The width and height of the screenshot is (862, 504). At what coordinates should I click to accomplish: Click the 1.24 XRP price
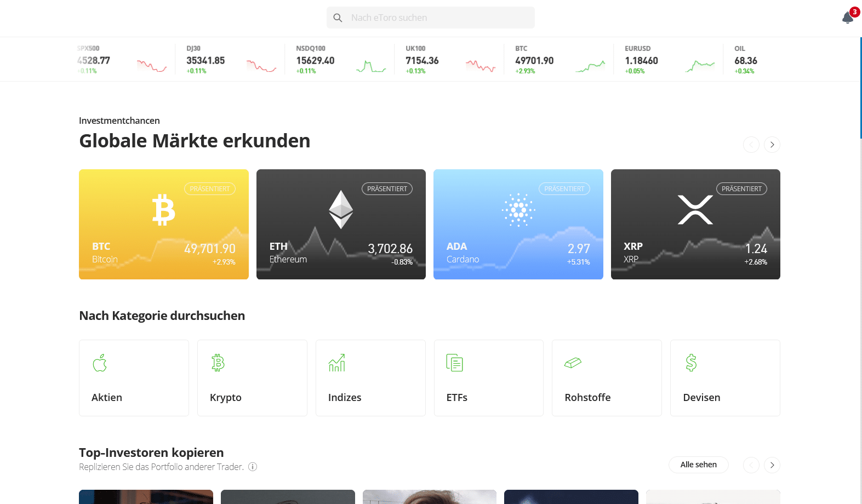tap(756, 249)
